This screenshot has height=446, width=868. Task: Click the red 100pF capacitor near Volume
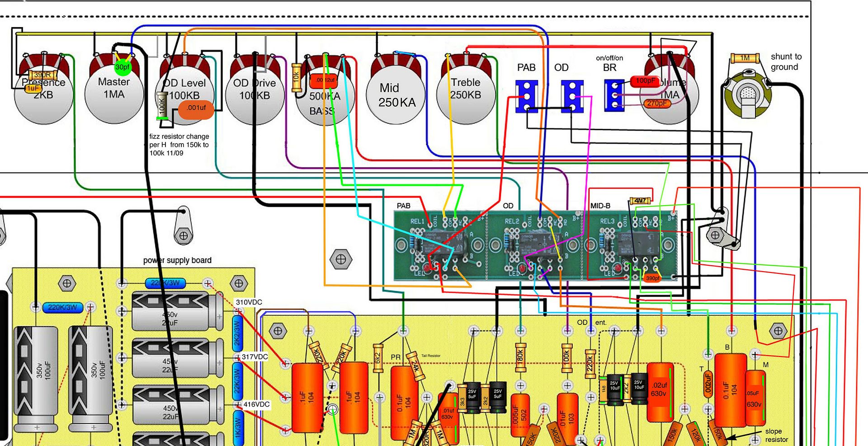(645, 81)
